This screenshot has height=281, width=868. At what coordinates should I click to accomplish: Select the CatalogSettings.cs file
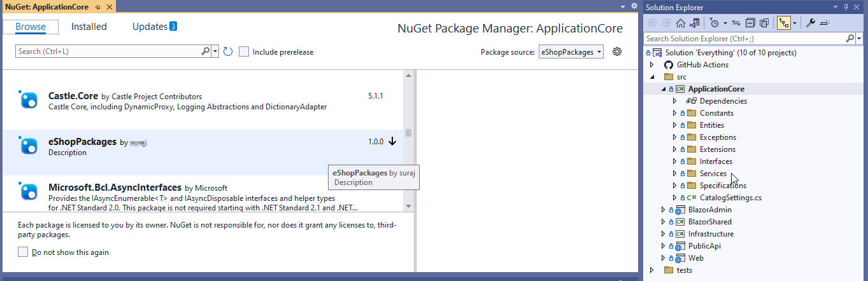[730, 198]
